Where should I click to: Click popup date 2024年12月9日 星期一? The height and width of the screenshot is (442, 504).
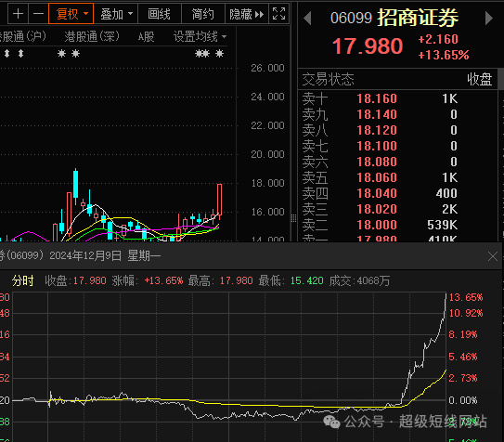[x=105, y=256]
